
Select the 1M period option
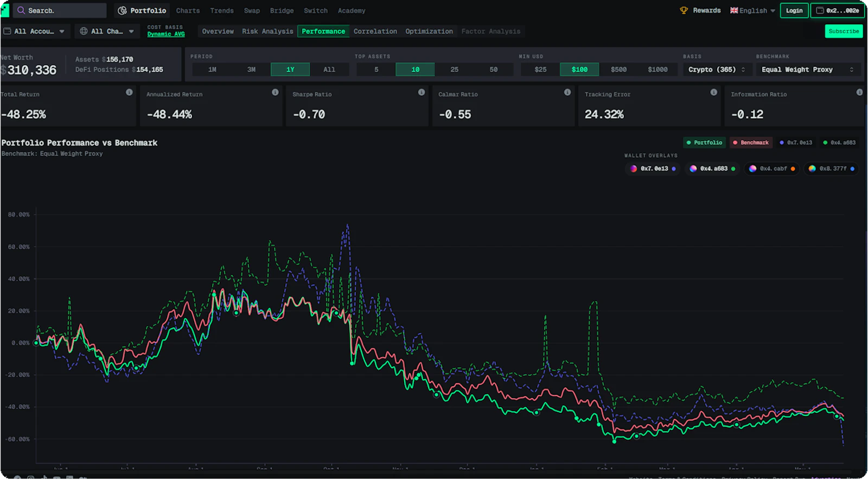click(x=212, y=69)
